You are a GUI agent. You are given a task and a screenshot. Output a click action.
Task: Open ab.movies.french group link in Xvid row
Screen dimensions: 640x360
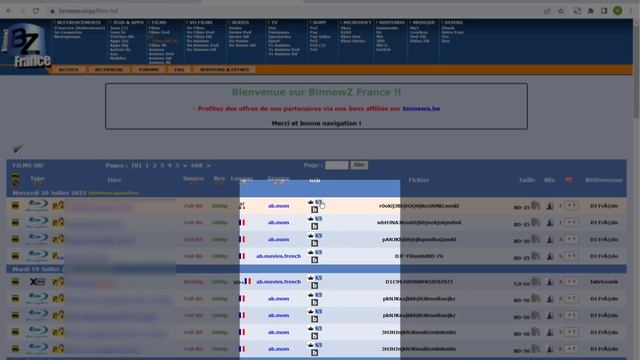point(278,282)
